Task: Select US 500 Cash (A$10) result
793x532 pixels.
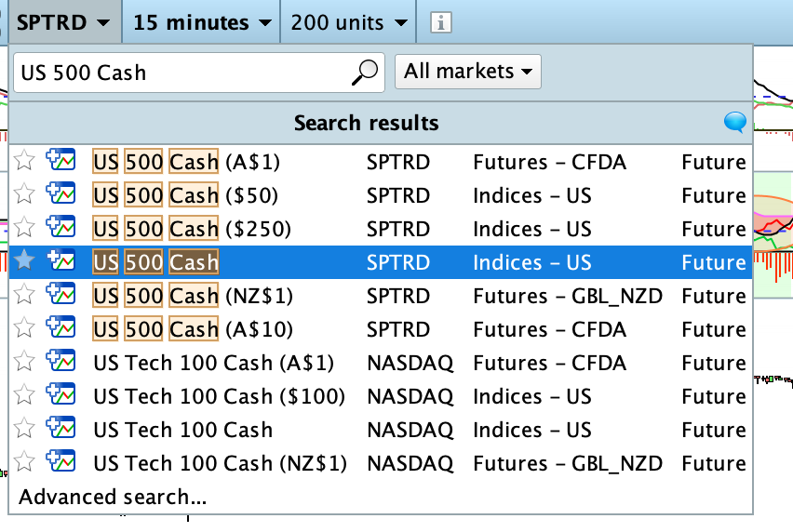Action: [x=193, y=329]
